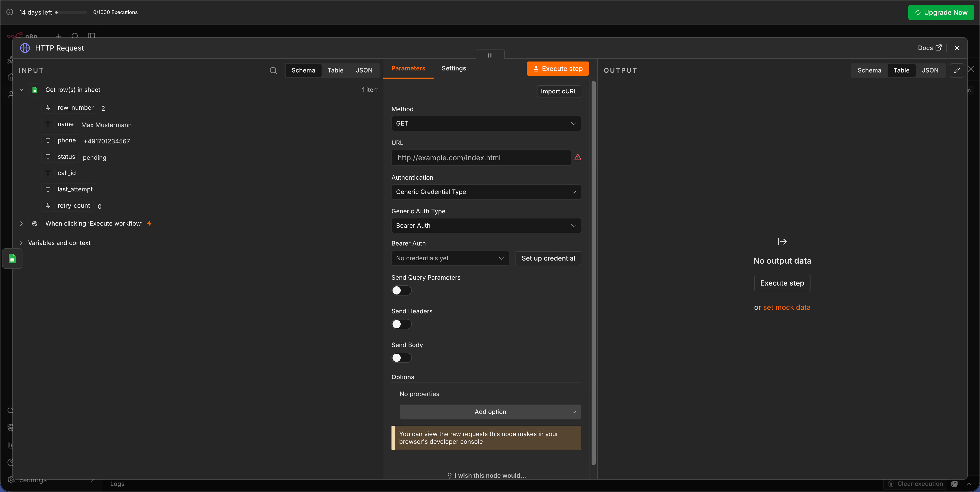The image size is (980, 492).
Task: Open Docs external link icon
Action: pyautogui.click(x=939, y=47)
